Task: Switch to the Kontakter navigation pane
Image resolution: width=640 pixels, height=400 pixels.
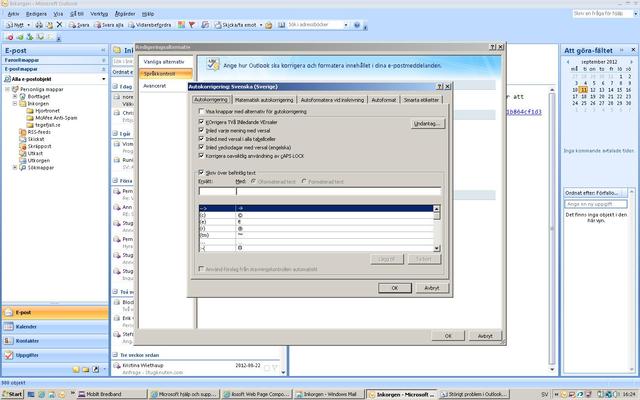Action: pos(55,341)
